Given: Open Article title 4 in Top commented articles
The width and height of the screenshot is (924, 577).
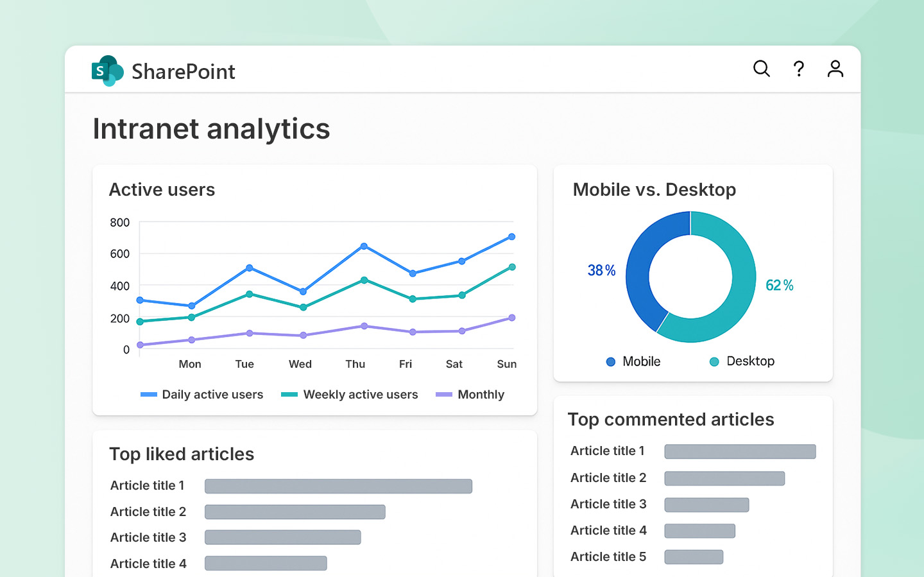Looking at the screenshot, I should click(x=608, y=530).
